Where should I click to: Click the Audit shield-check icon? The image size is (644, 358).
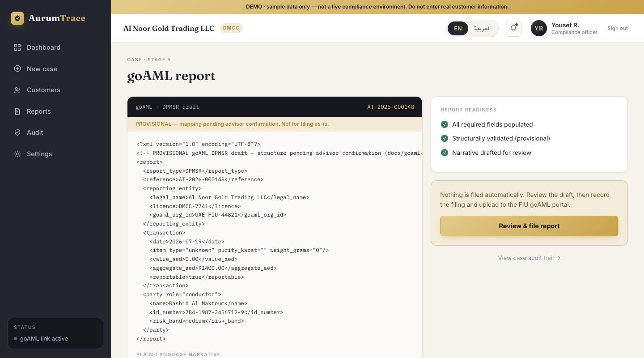(x=17, y=132)
